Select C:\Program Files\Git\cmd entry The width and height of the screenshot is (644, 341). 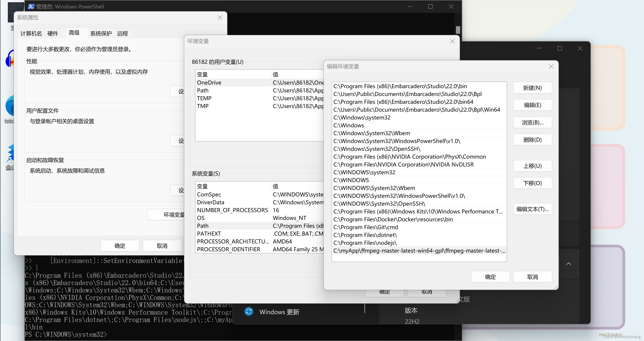coord(419,227)
